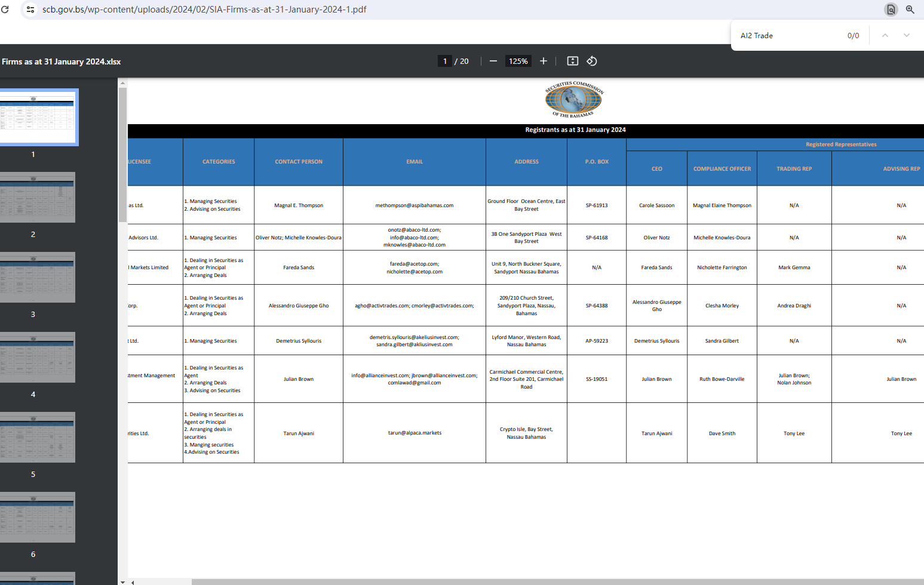Click the '209/210 Church Street' address cell
Image resolution: width=924 pixels, height=585 pixels.
click(x=526, y=306)
